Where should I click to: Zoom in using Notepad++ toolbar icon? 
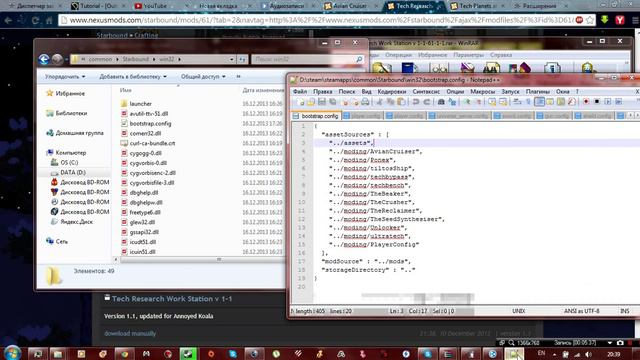pyautogui.click(x=467, y=102)
